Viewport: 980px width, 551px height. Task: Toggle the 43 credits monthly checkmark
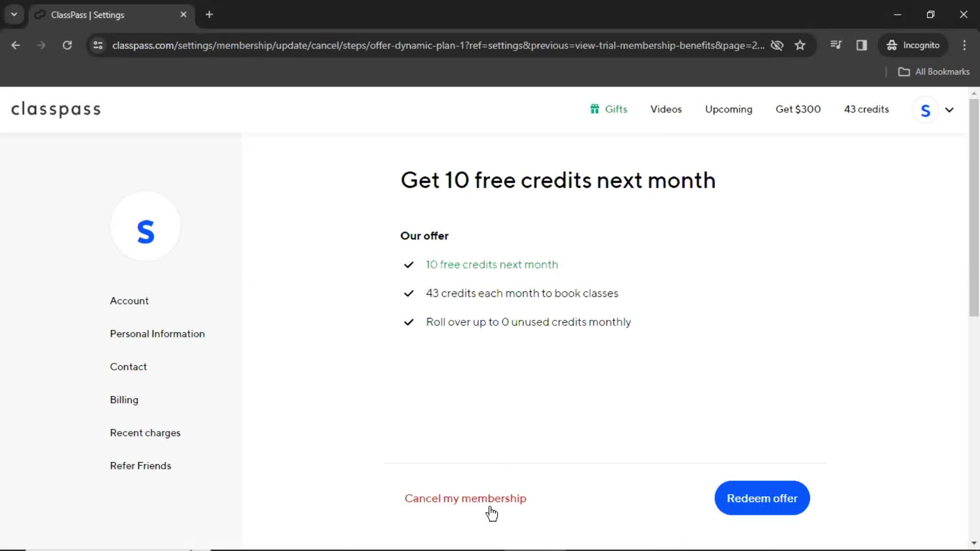click(408, 293)
